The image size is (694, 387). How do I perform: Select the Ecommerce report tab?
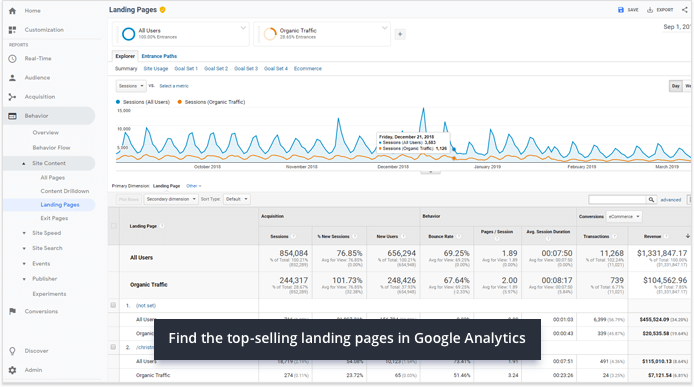tap(308, 69)
